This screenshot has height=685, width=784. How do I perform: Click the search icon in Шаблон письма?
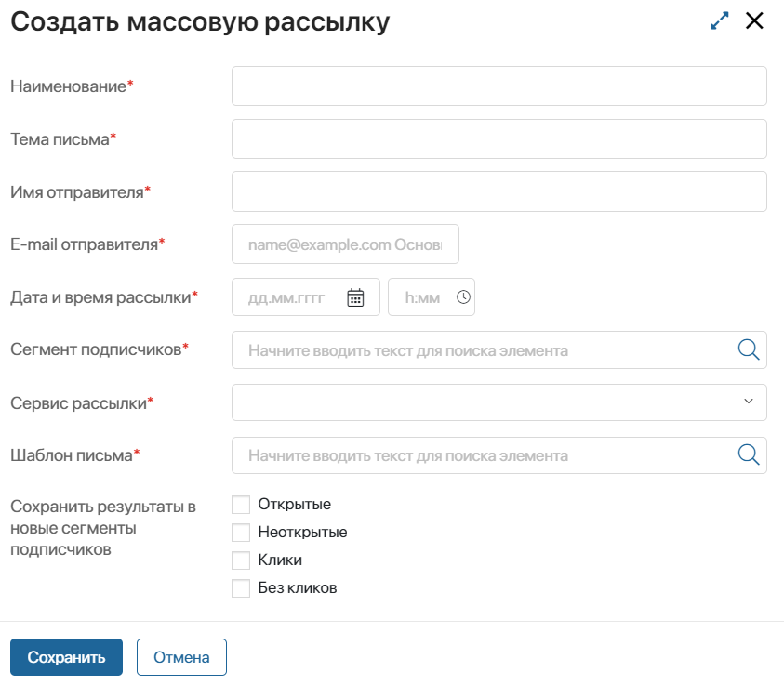click(749, 454)
